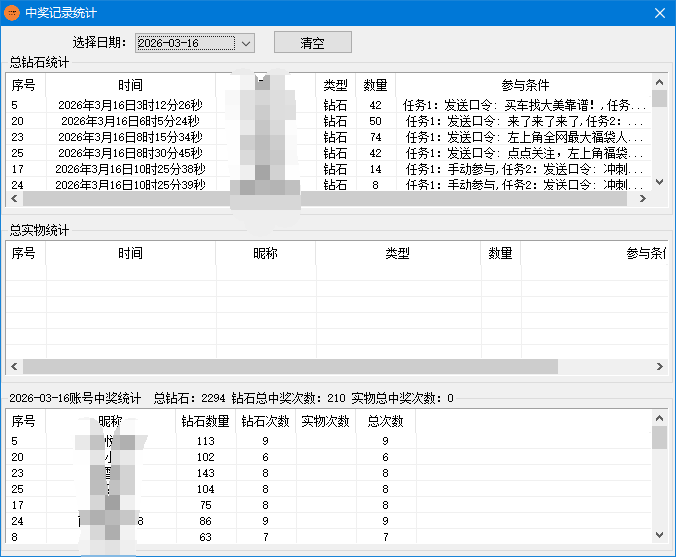The width and height of the screenshot is (676, 557).
Task: Click left arrow of 总钻石统计 horizontal scrollbar
Action: click(13, 199)
